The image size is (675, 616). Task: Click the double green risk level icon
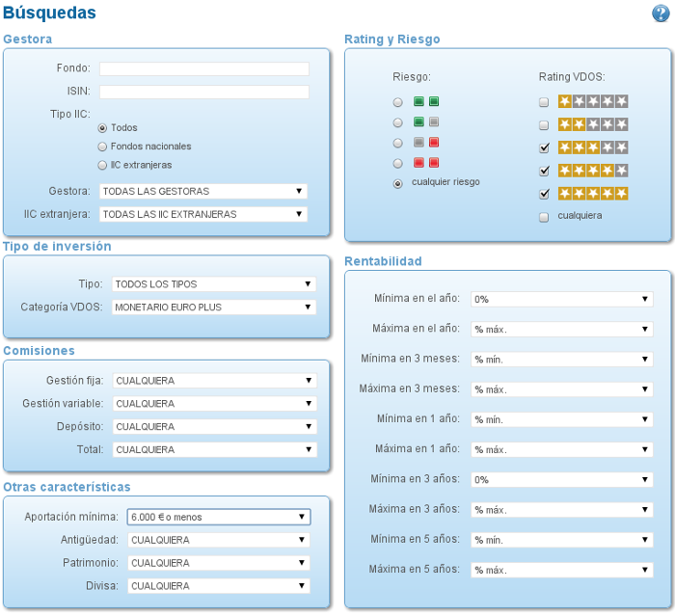pos(426,101)
